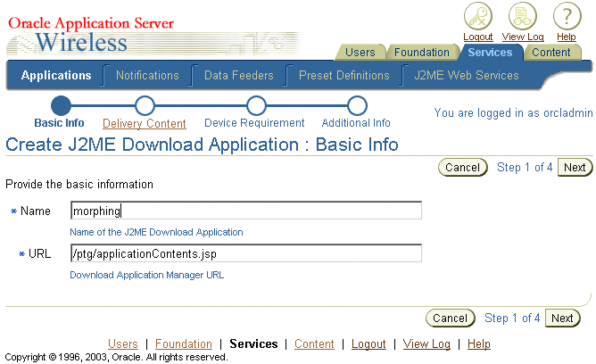
Task: Click the top 'Step 1 of 4' text
Action: (525, 167)
